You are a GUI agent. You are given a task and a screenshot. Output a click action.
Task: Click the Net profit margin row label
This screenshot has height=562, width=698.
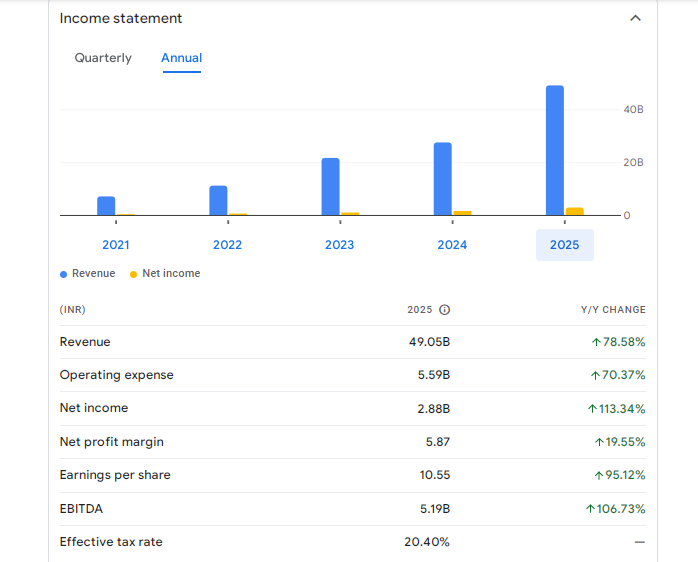tap(112, 442)
